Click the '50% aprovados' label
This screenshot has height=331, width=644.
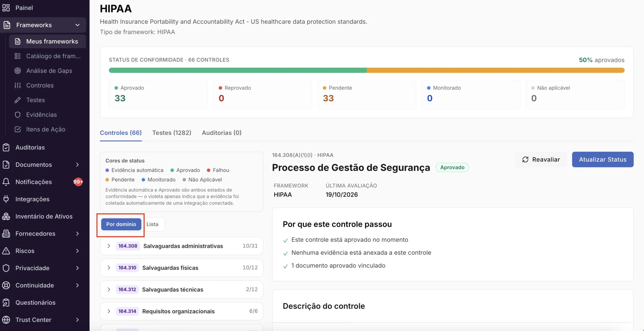(602, 60)
